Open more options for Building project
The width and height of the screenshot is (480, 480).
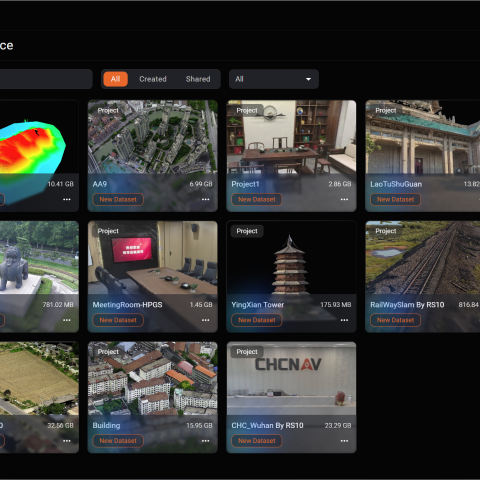click(205, 441)
